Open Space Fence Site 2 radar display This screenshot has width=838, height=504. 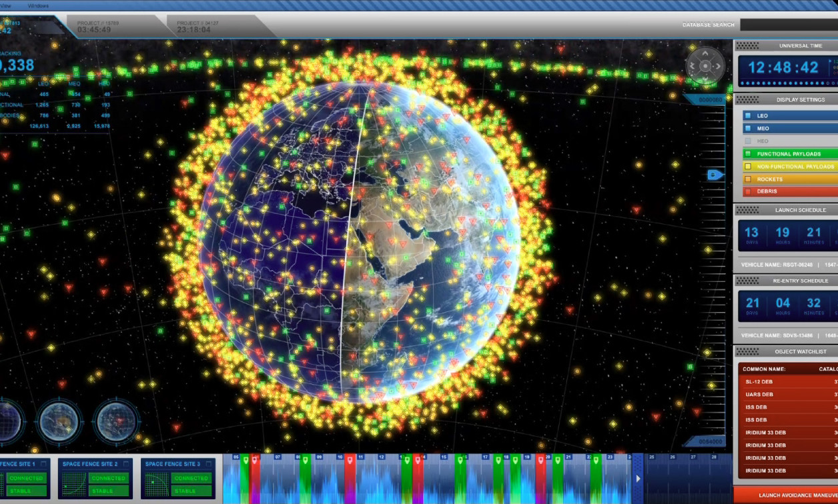coord(73,483)
